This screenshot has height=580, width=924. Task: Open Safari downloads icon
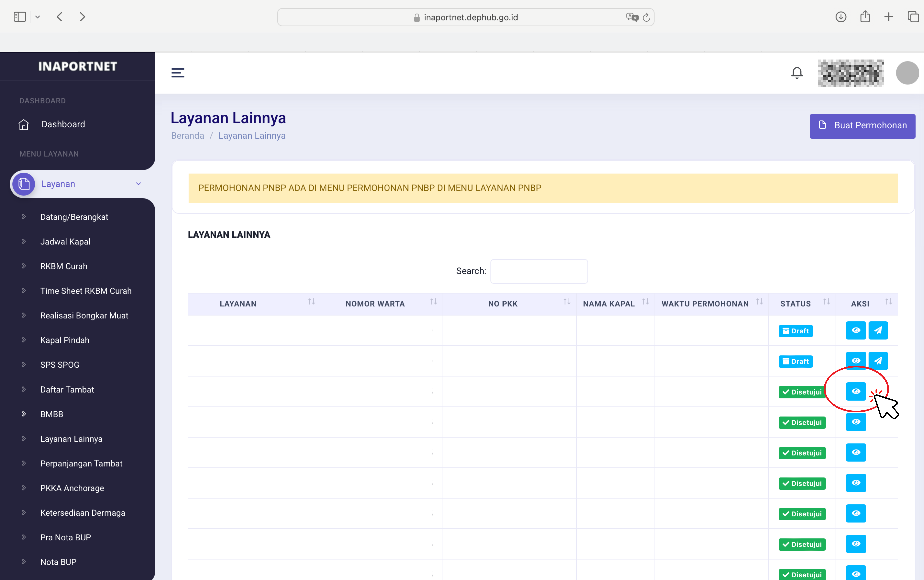click(841, 17)
